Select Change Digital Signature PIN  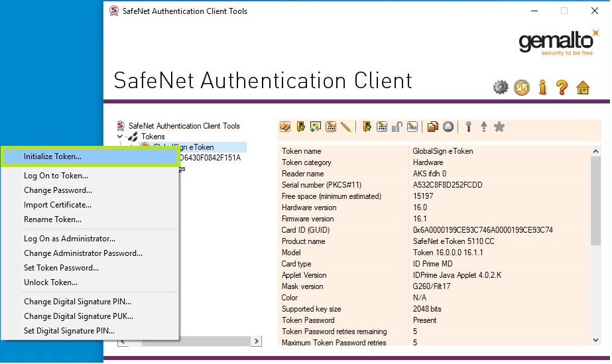pos(90,302)
